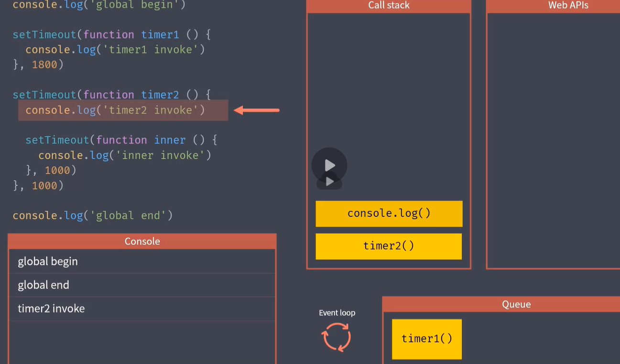The image size is (620, 364).
Task: Click the Web APIs panel header
Action: point(553,6)
